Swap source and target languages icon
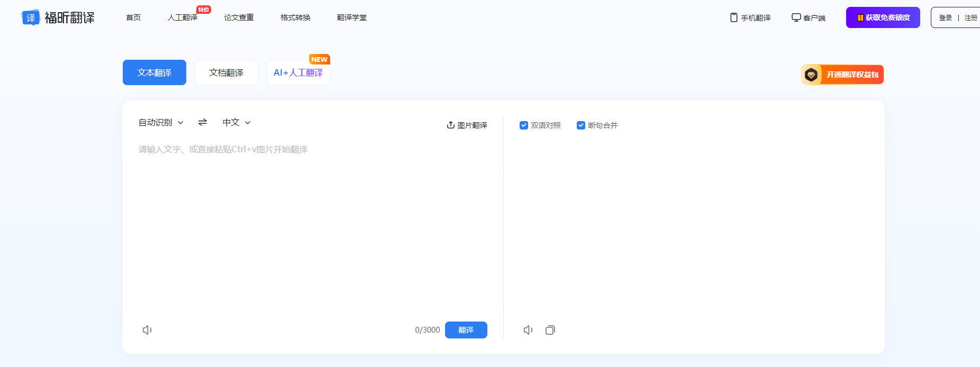This screenshot has width=980, height=367. (x=203, y=122)
